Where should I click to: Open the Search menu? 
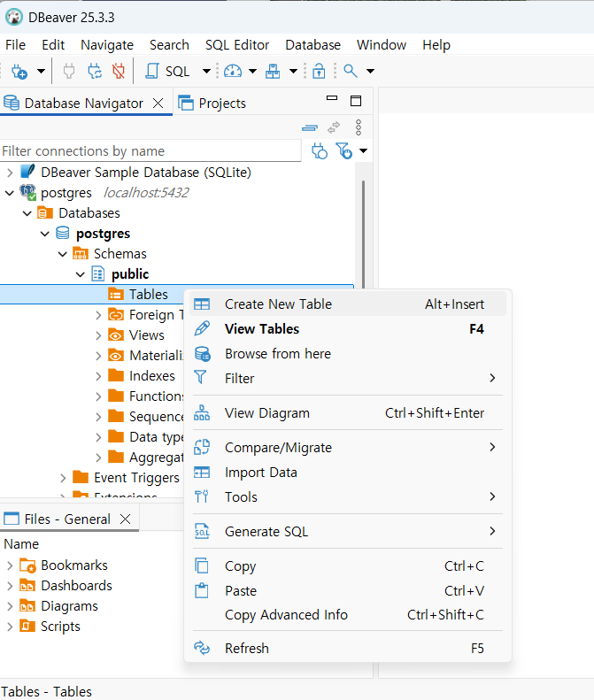point(169,45)
